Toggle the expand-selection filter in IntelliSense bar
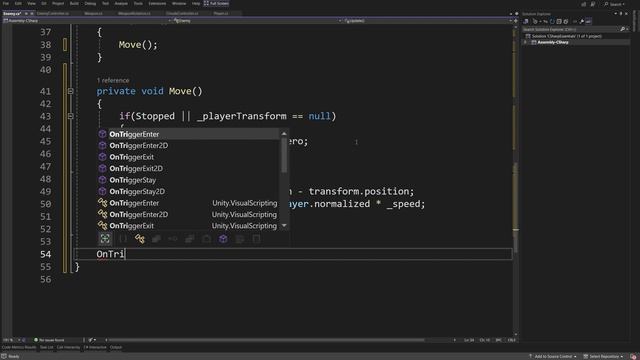This screenshot has width=640, height=360. pos(105,239)
